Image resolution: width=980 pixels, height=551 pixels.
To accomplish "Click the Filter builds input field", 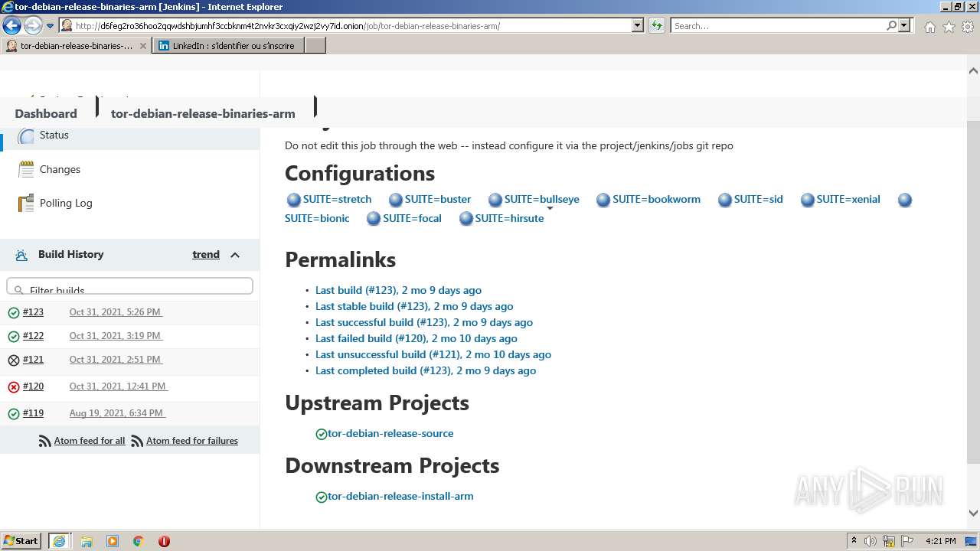I will (129, 287).
